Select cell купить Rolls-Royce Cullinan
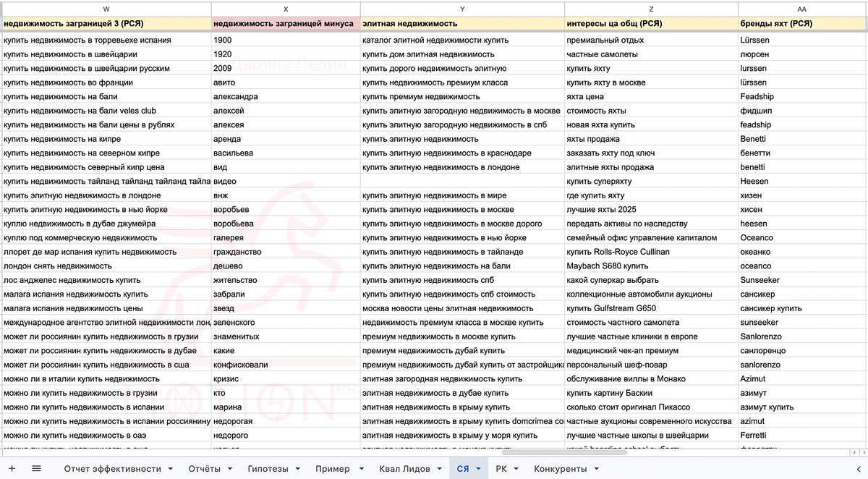Viewport: 868px width, 479px height. click(x=651, y=252)
